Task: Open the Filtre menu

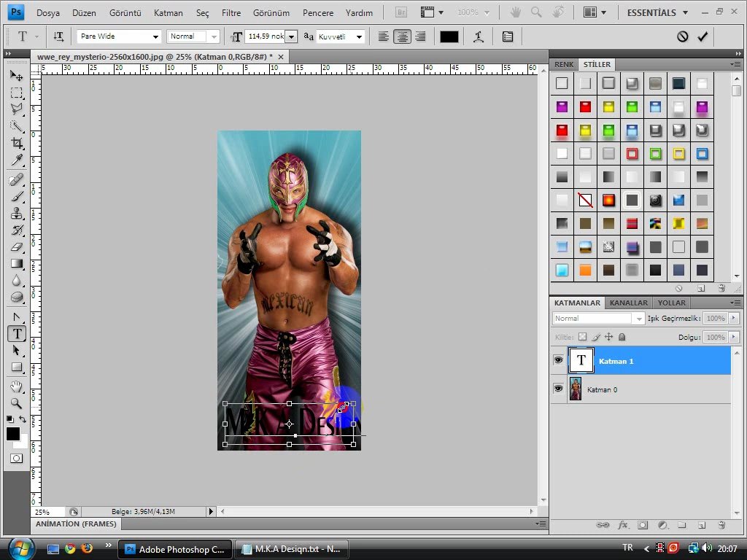Action: coord(231,13)
